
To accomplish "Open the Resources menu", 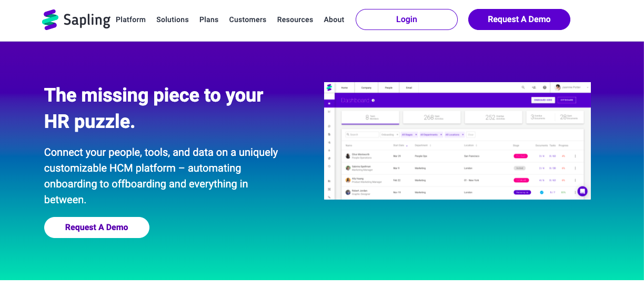I will (295, 19).
